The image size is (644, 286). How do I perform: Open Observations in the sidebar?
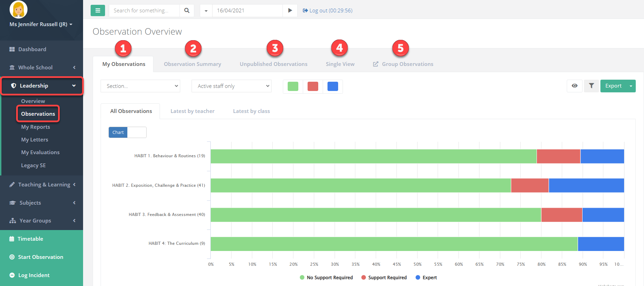38,114
